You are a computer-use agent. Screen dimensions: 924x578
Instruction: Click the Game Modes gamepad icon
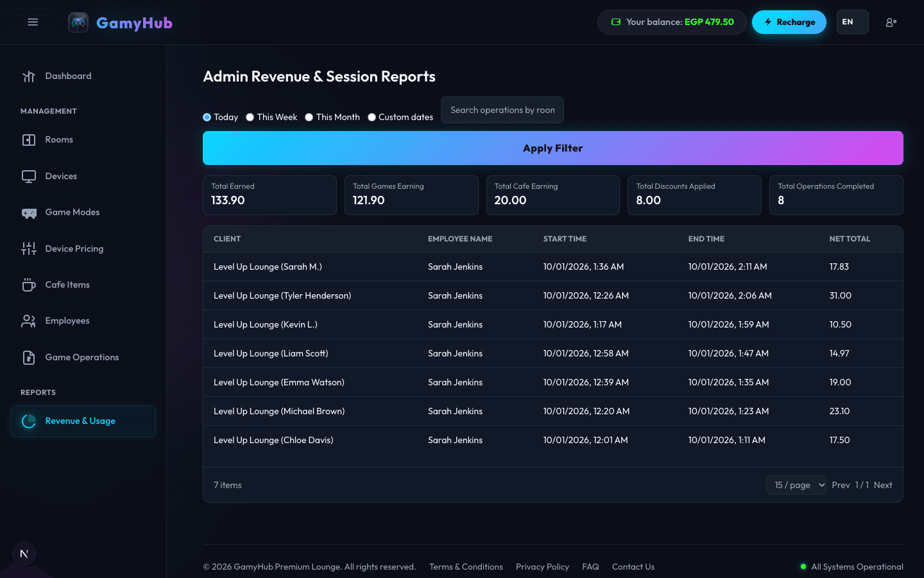(29, 213)
